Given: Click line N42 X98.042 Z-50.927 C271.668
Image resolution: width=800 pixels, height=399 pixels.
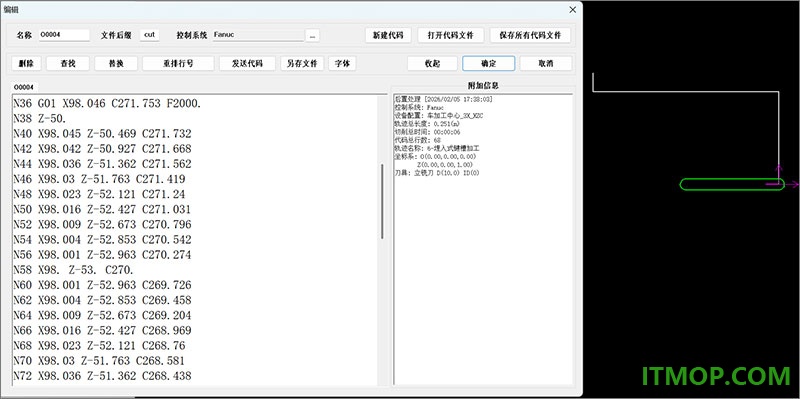Looking at the screenshot, I should point(103,149).
